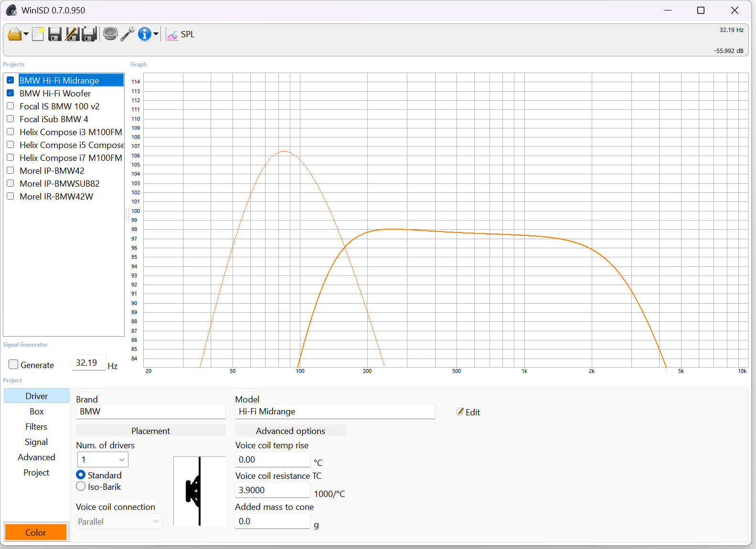Save all projects with the double-disk icon

[89, 34]
